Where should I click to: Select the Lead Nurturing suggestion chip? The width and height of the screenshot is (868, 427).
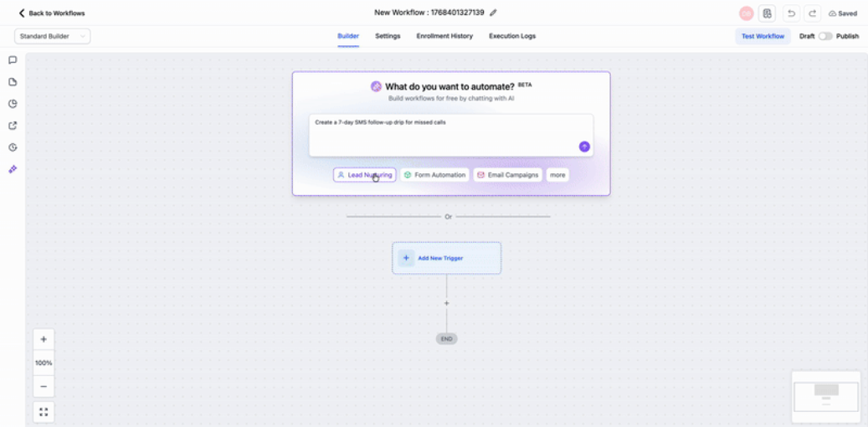364,175
